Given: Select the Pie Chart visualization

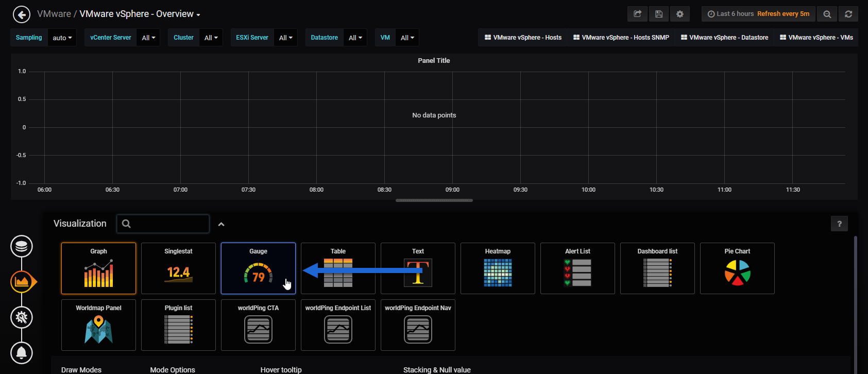Looking at the screenshot, I should pyautogui.click(x=737, y=268).
